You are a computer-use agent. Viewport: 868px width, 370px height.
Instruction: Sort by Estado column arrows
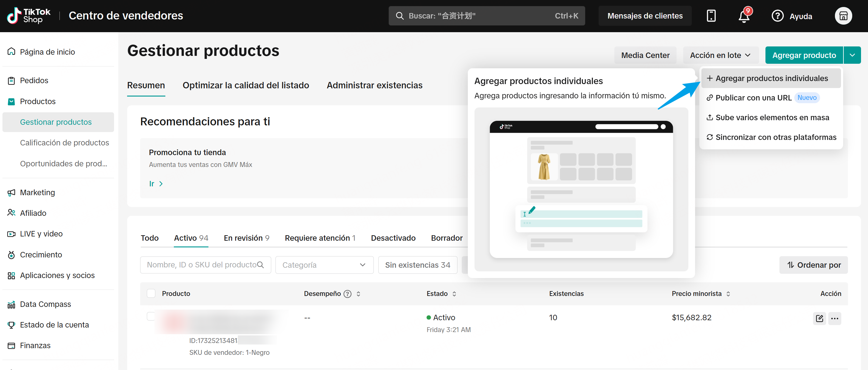[x=454, y=294]
